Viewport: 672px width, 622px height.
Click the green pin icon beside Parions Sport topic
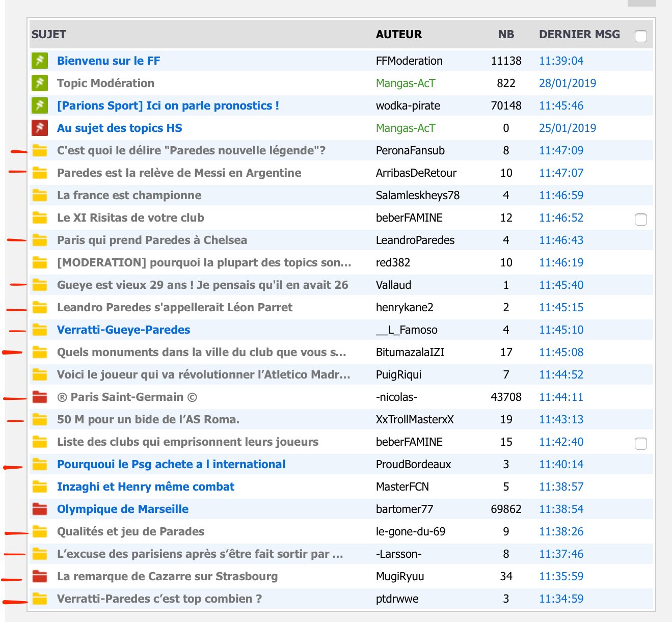(x=40, y=105)
